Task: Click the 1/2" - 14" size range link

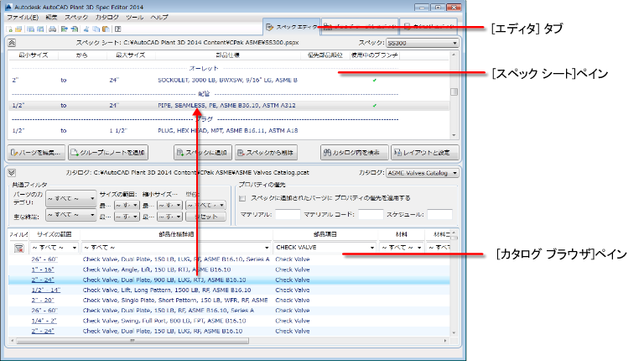Action: tap(46, 290)
